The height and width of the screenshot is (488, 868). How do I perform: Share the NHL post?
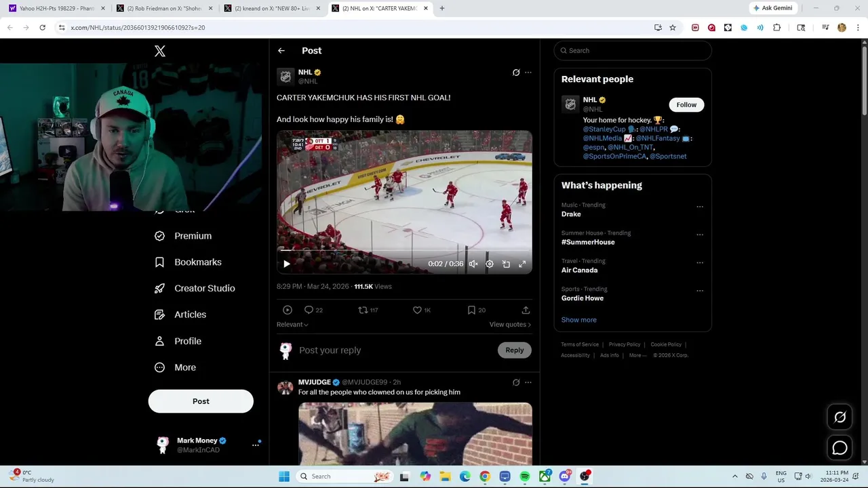coord(526,310)
